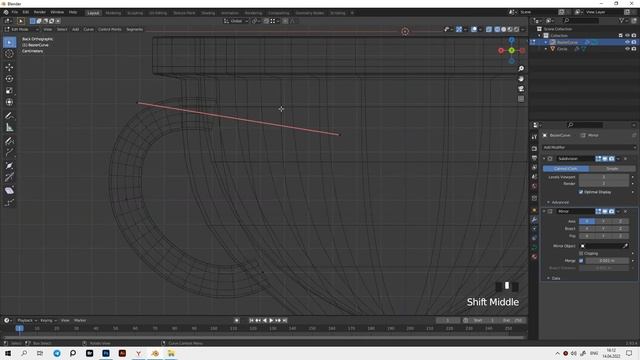The image size is (640, 360).
Task: Open the Object Data curve properties tab
Action: (534, 247)
